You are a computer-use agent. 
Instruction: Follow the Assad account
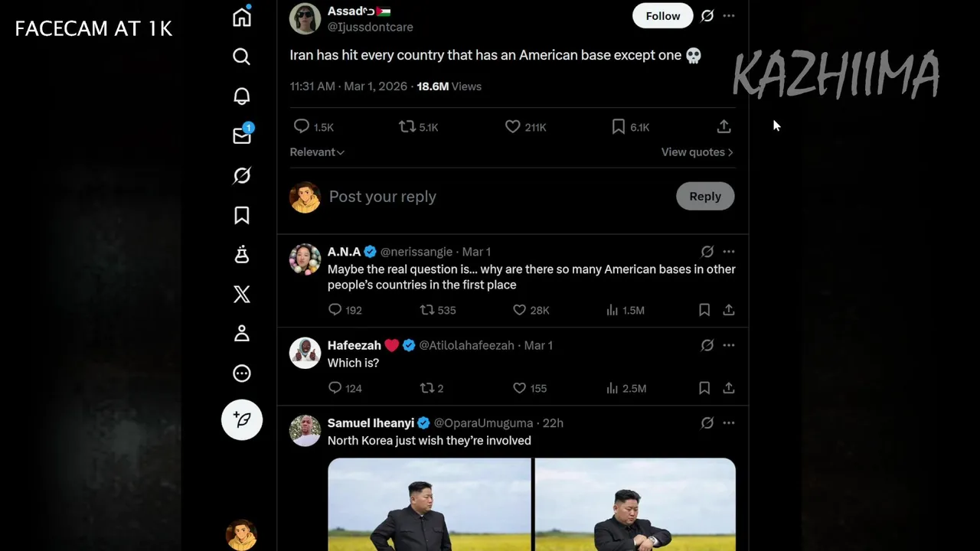click(662, 16)
